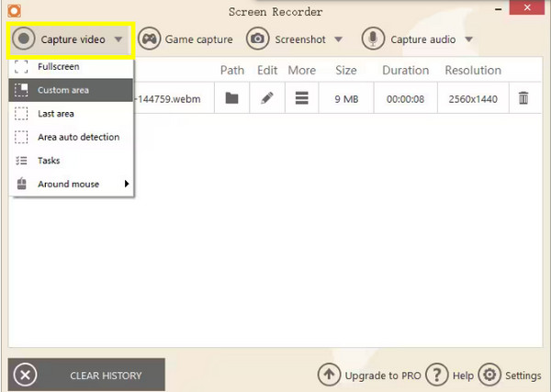Viewport: 551px width, 392px height.
Task: Click the Screen Recorder app logo icon
Action: (x=15, y=10)
